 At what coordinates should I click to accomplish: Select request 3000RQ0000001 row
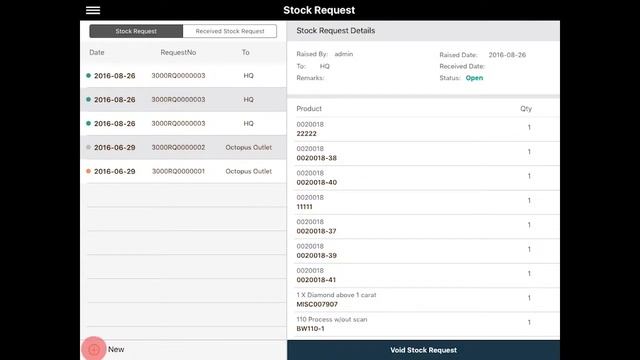click(x=184, y=171)
